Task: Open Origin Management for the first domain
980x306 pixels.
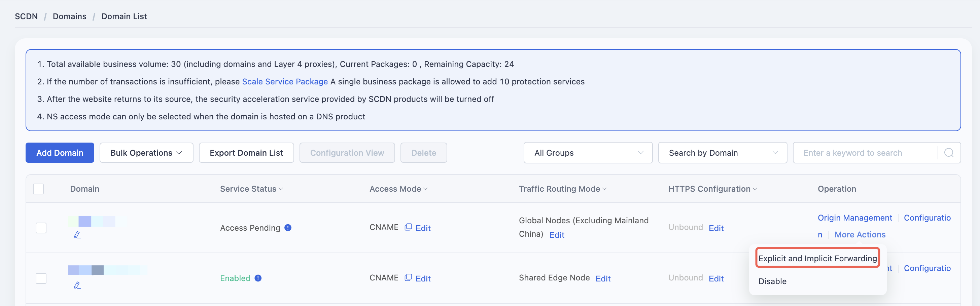Action: 855,218
